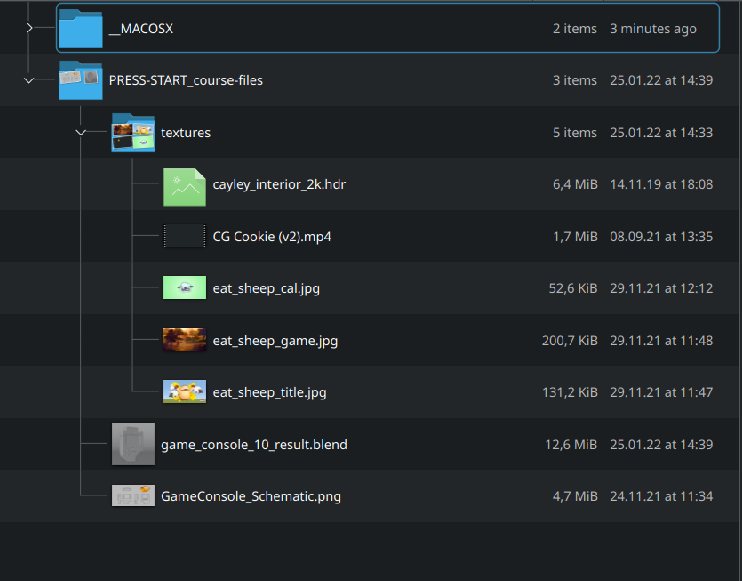
Task: Select file name GameConsole_Schematic.png
Action: 251,497
